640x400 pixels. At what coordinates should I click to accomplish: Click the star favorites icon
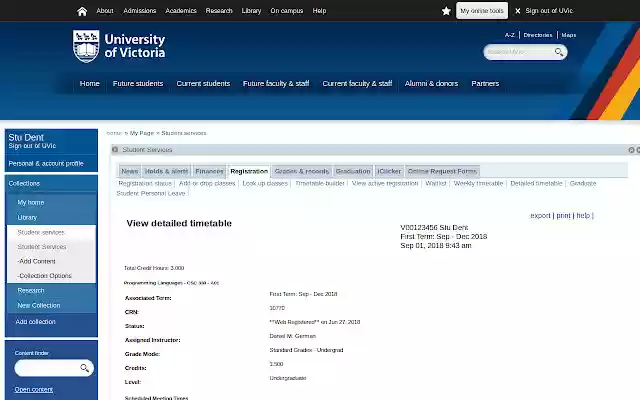tap(446, 11)
